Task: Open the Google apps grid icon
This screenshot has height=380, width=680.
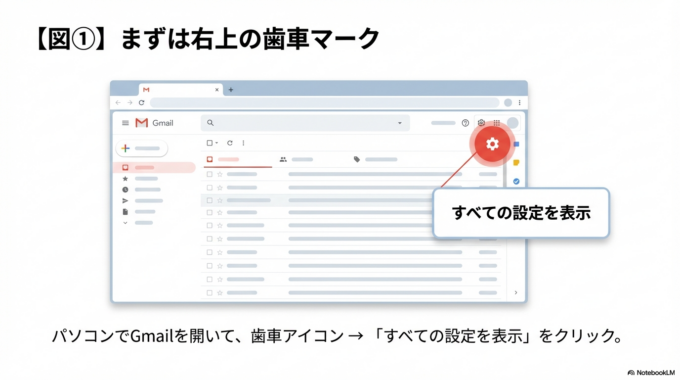Action: click(x=497, y=123)
